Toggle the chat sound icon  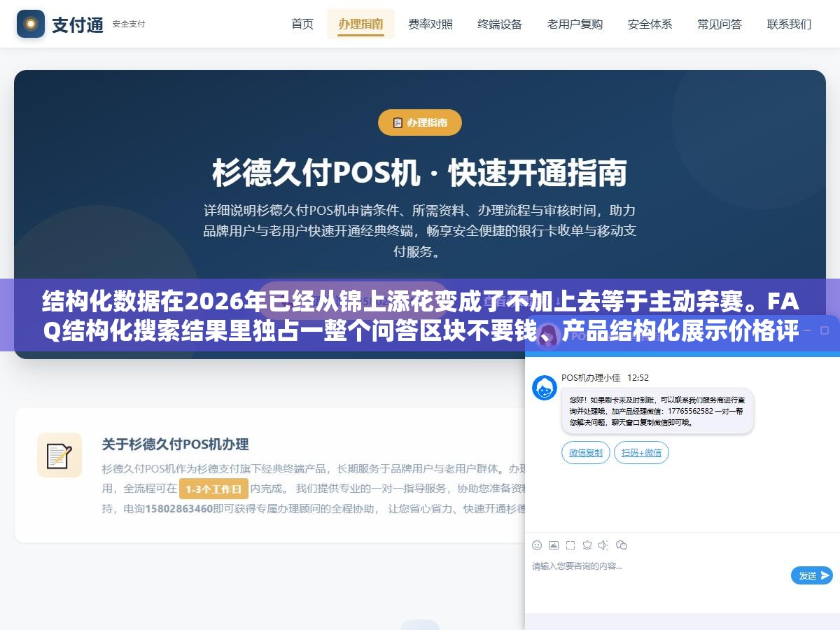pos(604,545)
